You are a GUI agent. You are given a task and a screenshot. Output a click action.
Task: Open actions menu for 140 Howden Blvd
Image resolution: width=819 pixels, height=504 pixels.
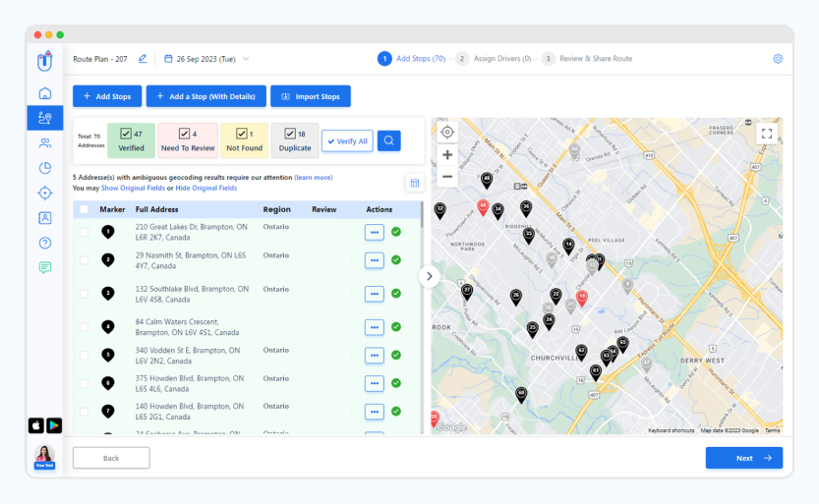[375, 412]
